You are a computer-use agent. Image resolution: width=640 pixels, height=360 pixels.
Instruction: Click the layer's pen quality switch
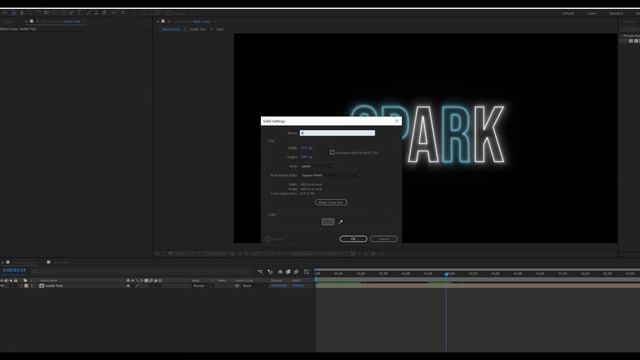click(x=137, y=286)
